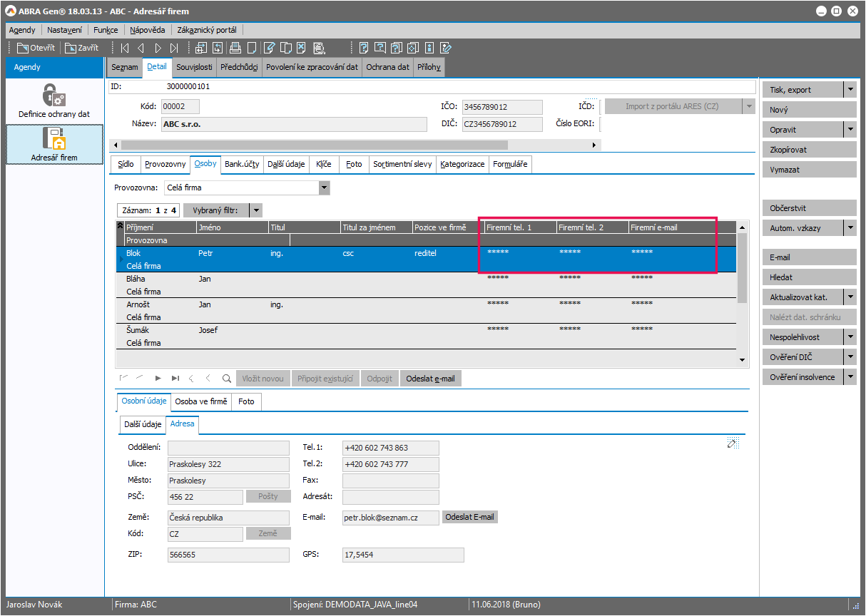Click the print icon in the toolbar

tap(235, 48)
